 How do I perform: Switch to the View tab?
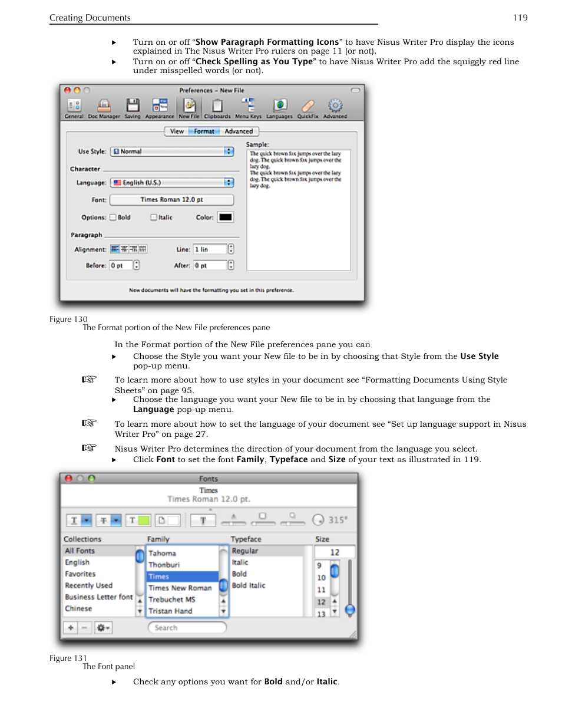(x=177, y=131)
